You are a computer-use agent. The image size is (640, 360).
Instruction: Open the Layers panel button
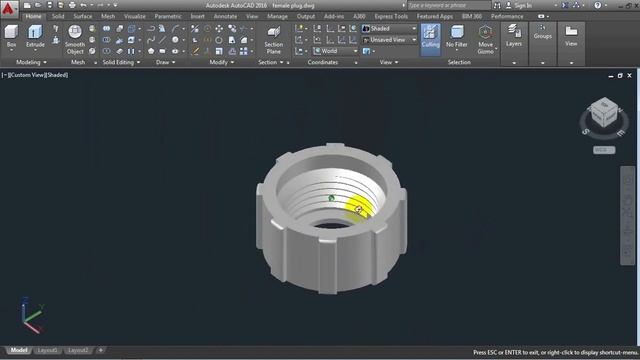tap(514, 35)
